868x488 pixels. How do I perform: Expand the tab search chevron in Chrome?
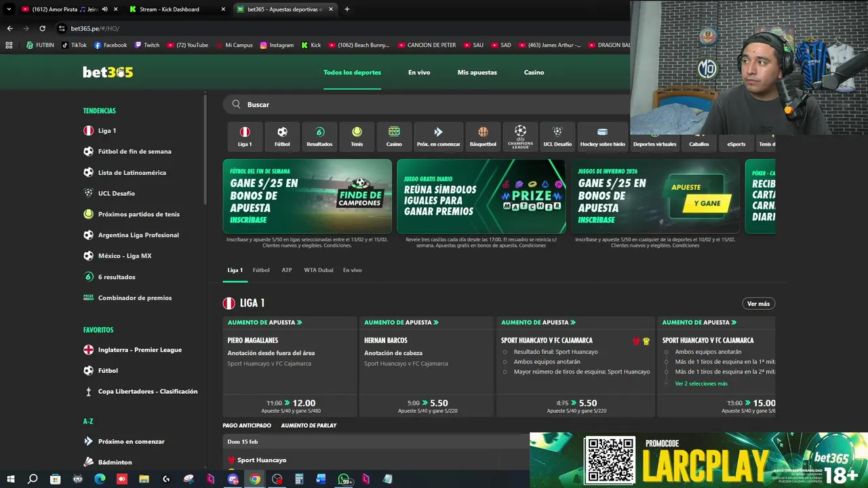point(9,9)
